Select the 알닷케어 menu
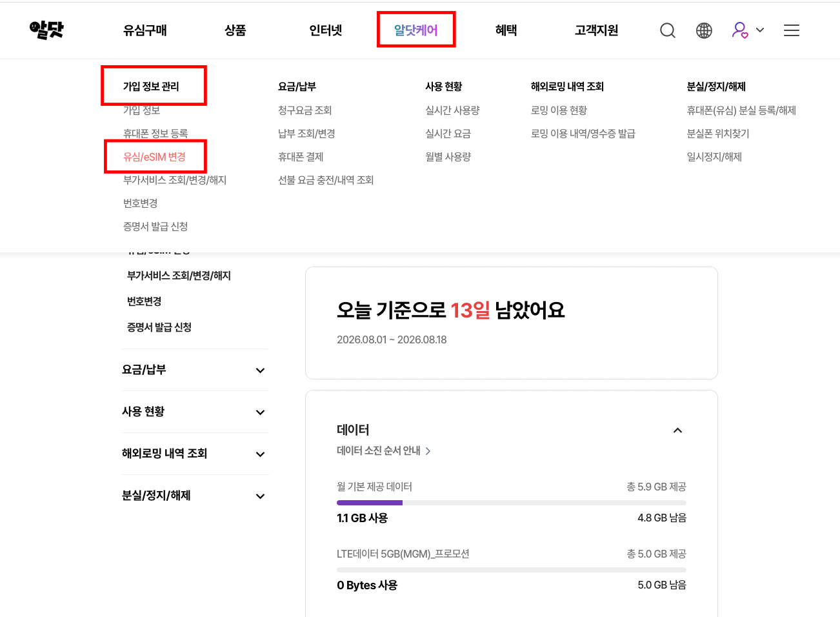The image size is (840, 617). [416, 30]
